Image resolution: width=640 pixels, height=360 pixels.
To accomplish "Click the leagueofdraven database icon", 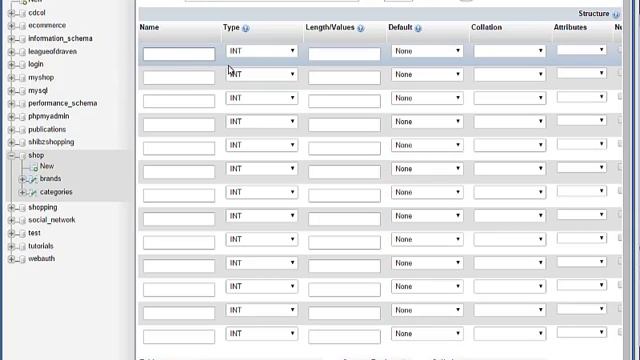I will pyautogui.click(x=23, y=52).
